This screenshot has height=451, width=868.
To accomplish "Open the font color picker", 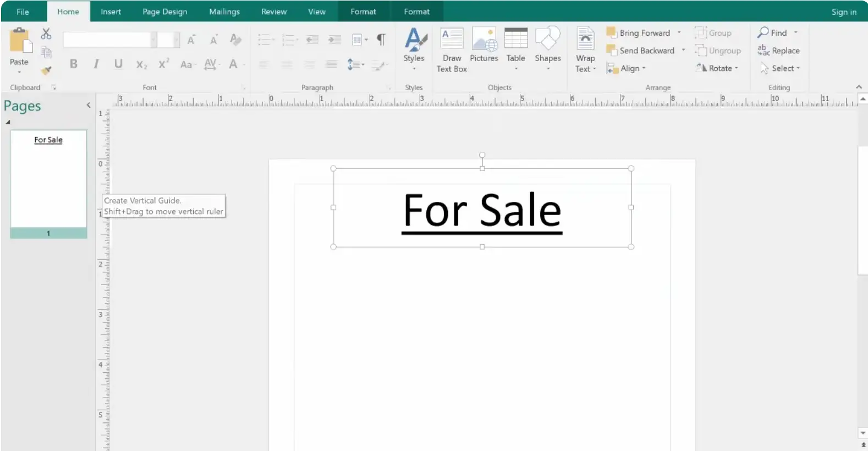I will pos(234,64).
